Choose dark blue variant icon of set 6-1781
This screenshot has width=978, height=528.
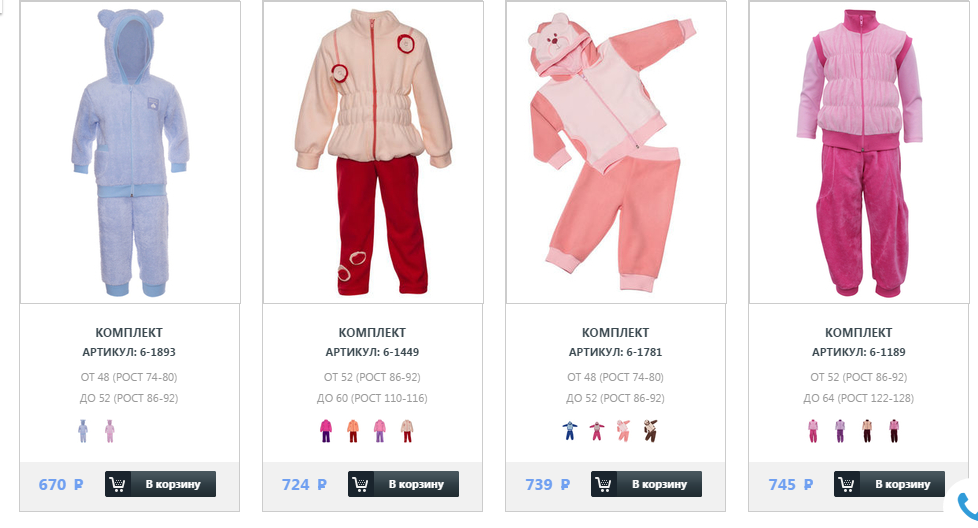[569, 431]
